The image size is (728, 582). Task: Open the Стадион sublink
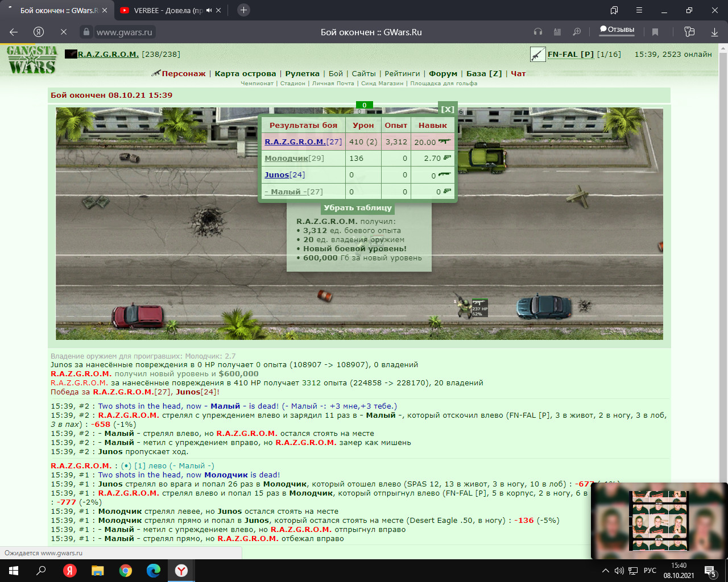[293, 84]
